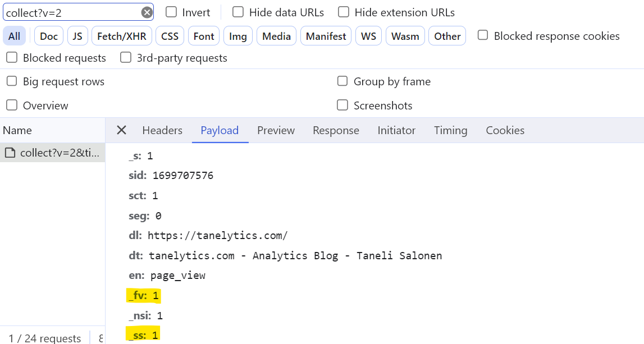
Task: Click the sct parameter row
Action: tap(143, 196)
